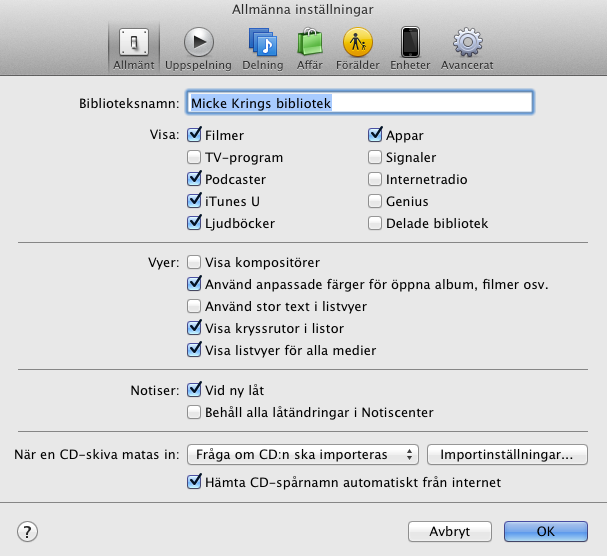Disable Vid ny låt notification

194,390
